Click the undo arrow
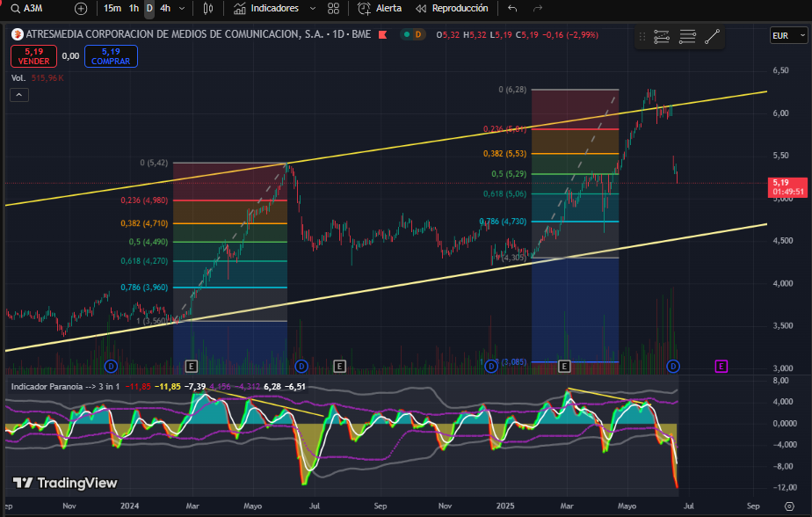The width and height of the screenshot is (812, 517). click(x=512, y=8)
